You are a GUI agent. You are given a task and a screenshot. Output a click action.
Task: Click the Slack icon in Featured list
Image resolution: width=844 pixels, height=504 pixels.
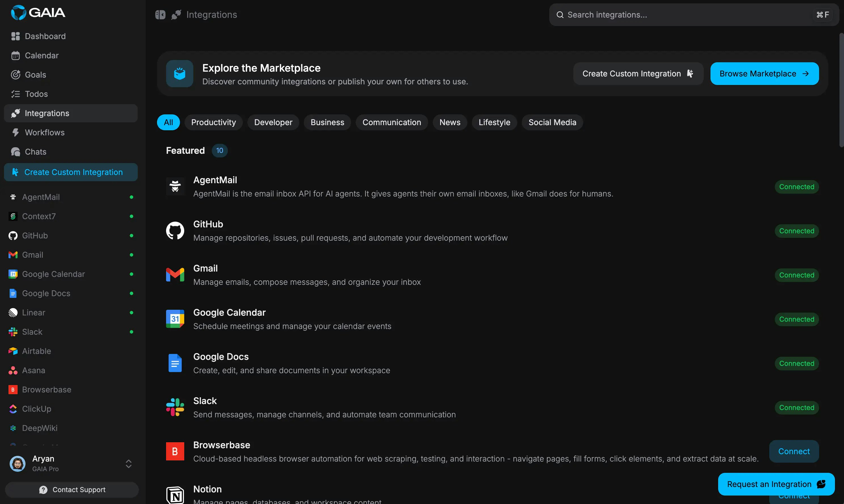tap(175, 407)
